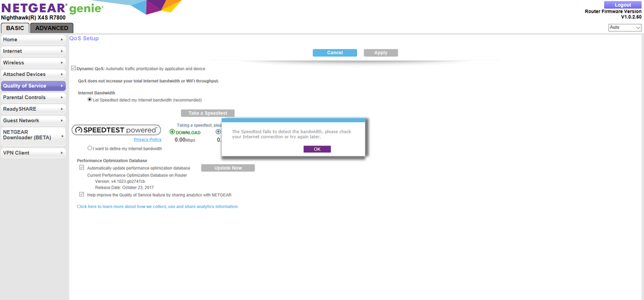Viewport: 644px width, 300px height.
Task: Open the Auto language dropdown
Action: [x=625, y=28]
